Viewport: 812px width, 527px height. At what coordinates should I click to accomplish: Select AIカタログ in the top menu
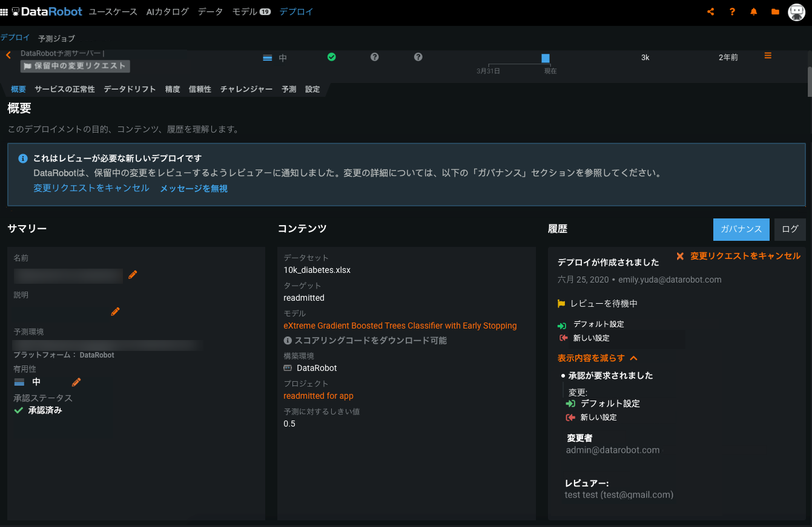point(168,11)
